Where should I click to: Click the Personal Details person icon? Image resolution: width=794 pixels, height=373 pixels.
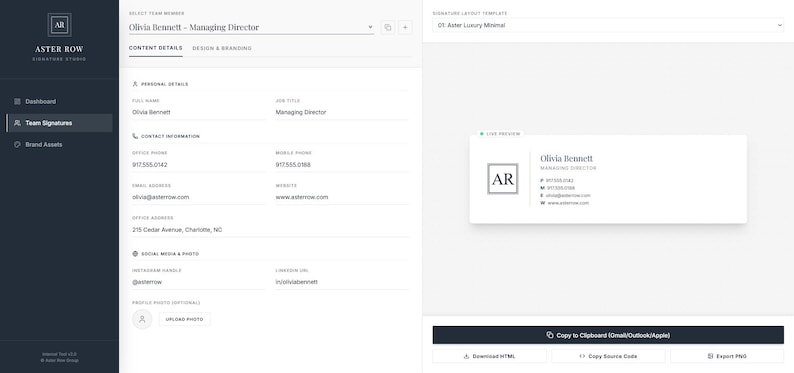[135, 84]
